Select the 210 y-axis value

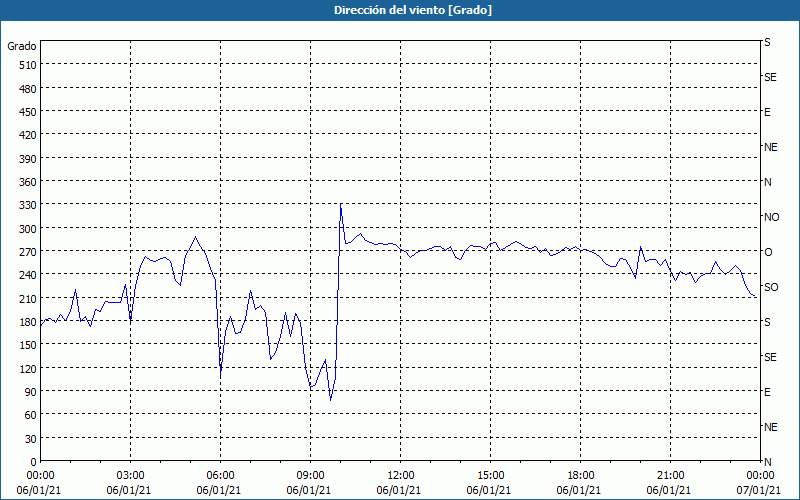coord(28,298)
